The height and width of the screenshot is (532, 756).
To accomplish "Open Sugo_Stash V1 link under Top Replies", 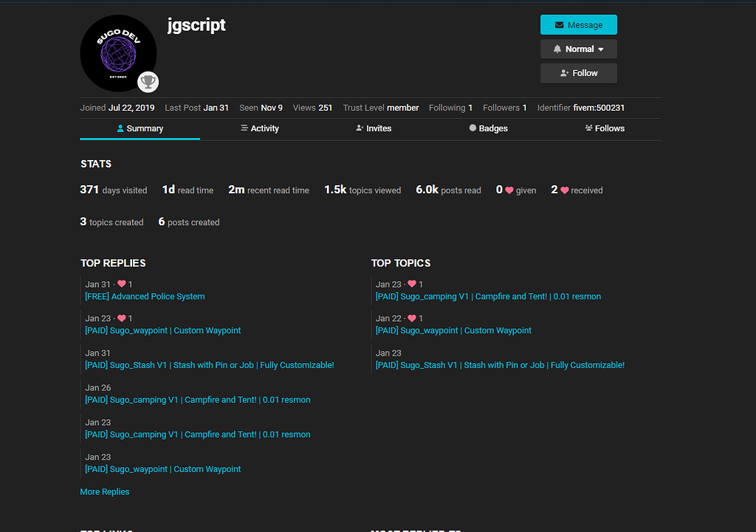I will [209, 365].
